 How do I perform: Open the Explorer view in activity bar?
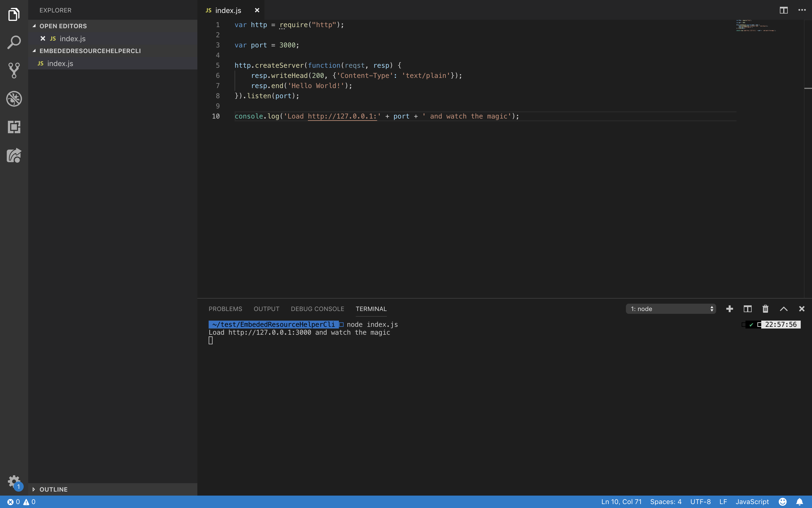(14, 14)
